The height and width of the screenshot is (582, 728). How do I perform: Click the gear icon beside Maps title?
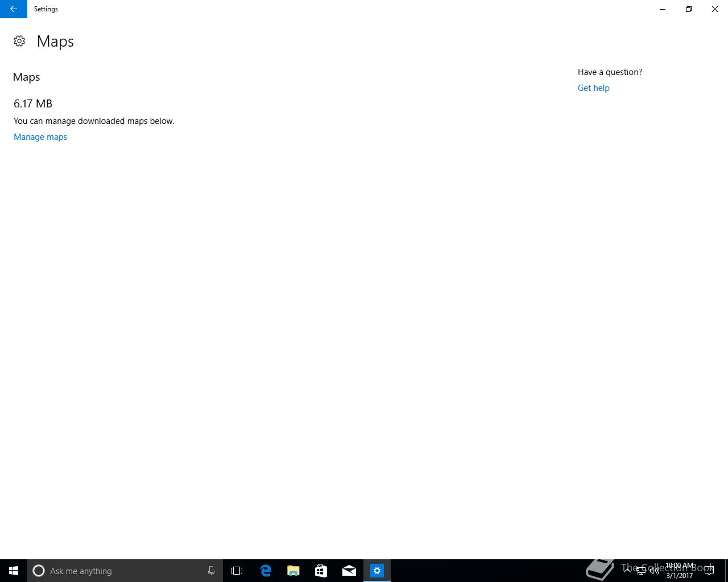tap(19, 41)
